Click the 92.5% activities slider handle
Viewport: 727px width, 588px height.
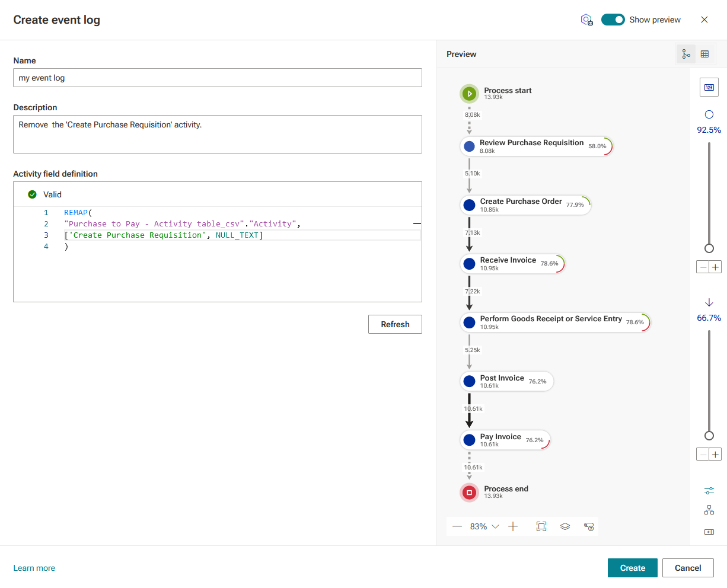(709, 248)
